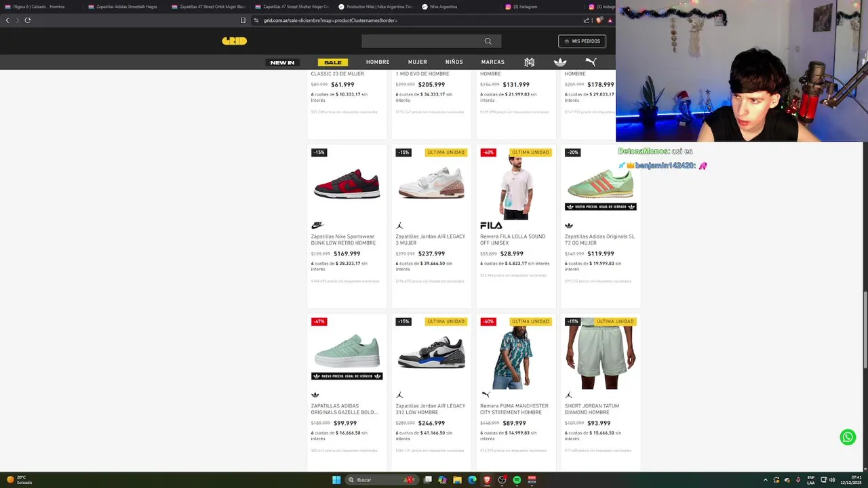Open the WhatsApp chat bubble
Viewport: 868px width, 488px height.
click(848, 437)
